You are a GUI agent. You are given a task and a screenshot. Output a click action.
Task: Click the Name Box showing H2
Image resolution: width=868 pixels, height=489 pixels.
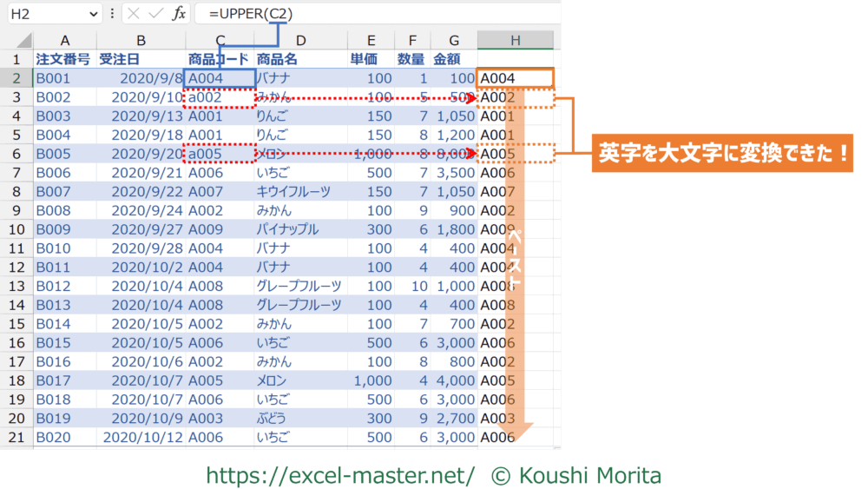point(48,13)
